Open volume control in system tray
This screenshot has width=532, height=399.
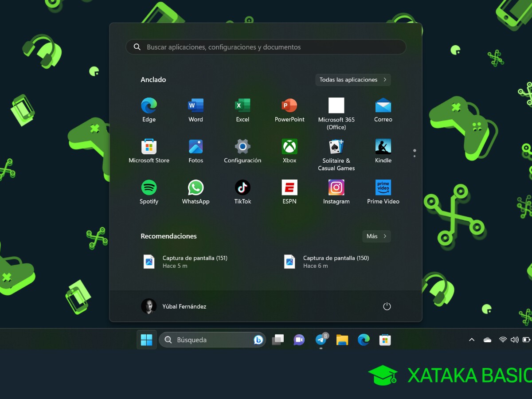[514, 340]
